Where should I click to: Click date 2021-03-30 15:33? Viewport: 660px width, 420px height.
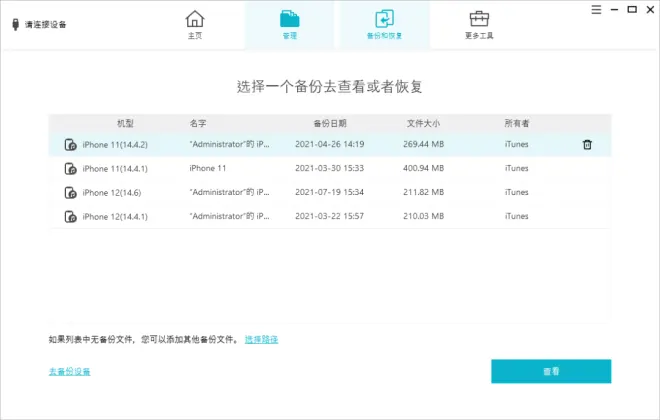click(330, 168)
